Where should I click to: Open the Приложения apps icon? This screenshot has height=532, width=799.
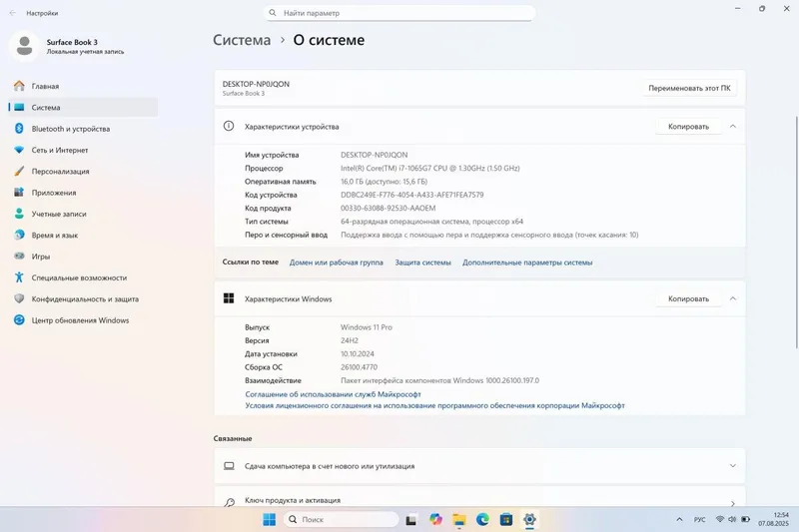point(19,193)
